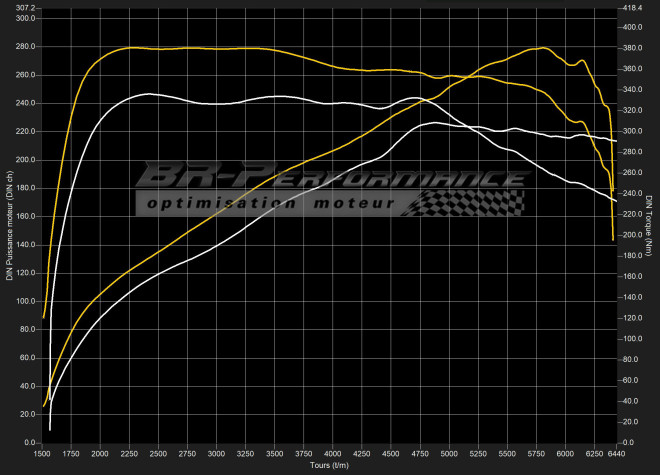This screenshot has width=660, height=475.
Task: Click the 400.0 label on right torque axis
Action: [634, 27]
